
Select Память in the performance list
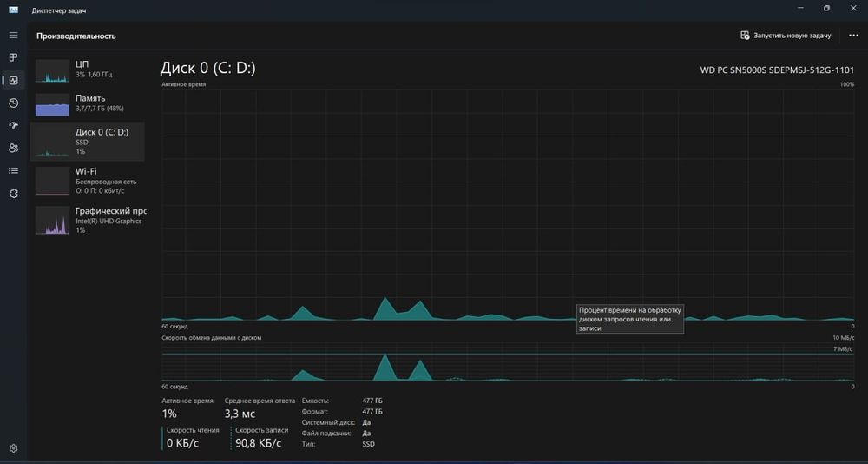click(x=88, y=103)
